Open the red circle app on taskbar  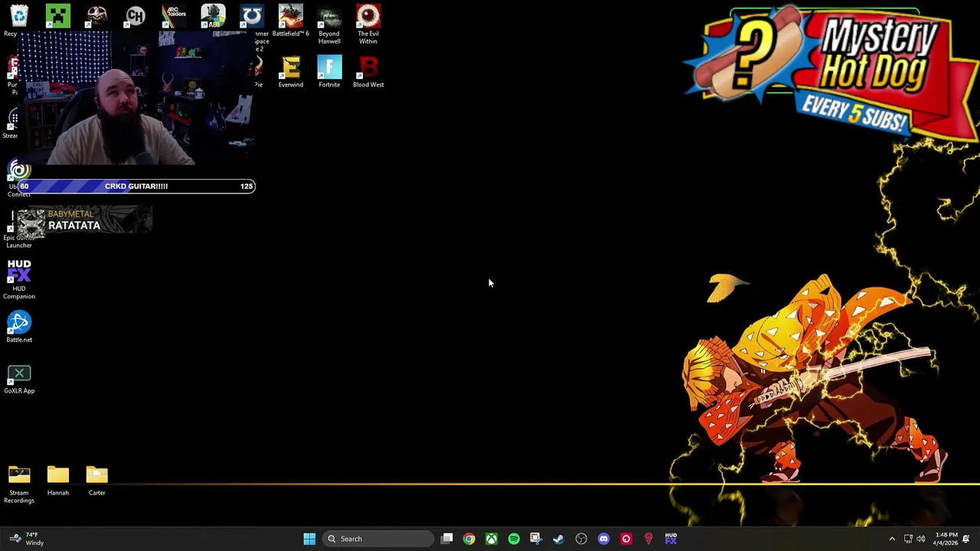[626, 539]
